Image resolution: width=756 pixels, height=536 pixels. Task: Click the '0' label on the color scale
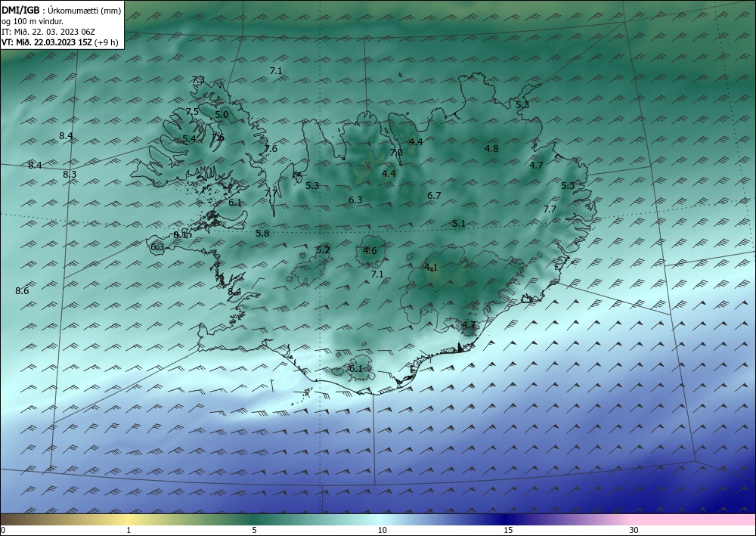[x=3, y=530]
